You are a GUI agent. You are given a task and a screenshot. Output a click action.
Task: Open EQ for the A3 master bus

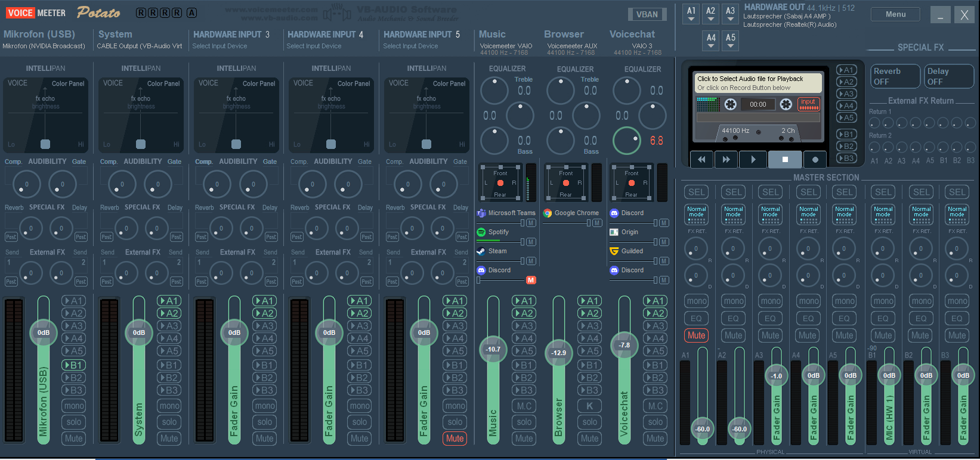tap(770, 318)
